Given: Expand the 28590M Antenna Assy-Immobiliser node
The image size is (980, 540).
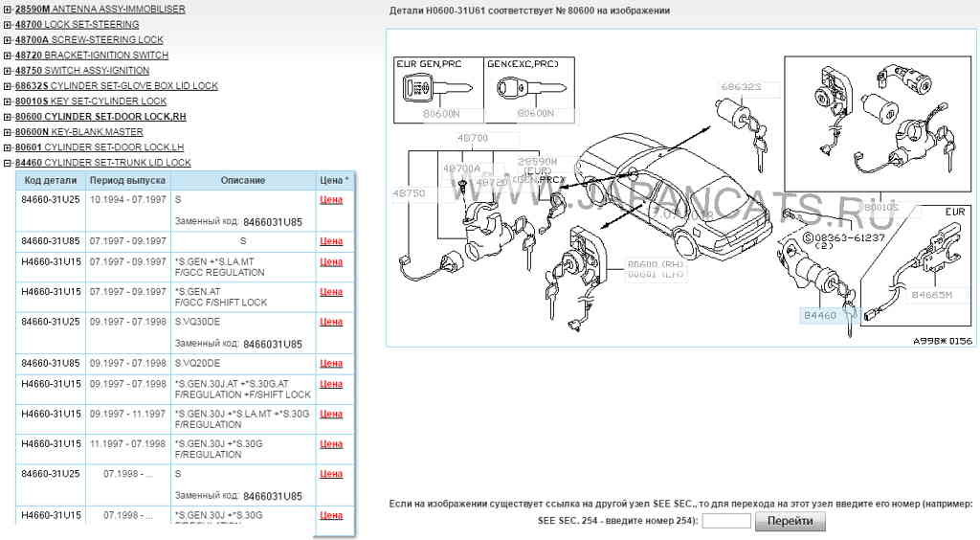Looking at the screenshot, I should [8, 10].
